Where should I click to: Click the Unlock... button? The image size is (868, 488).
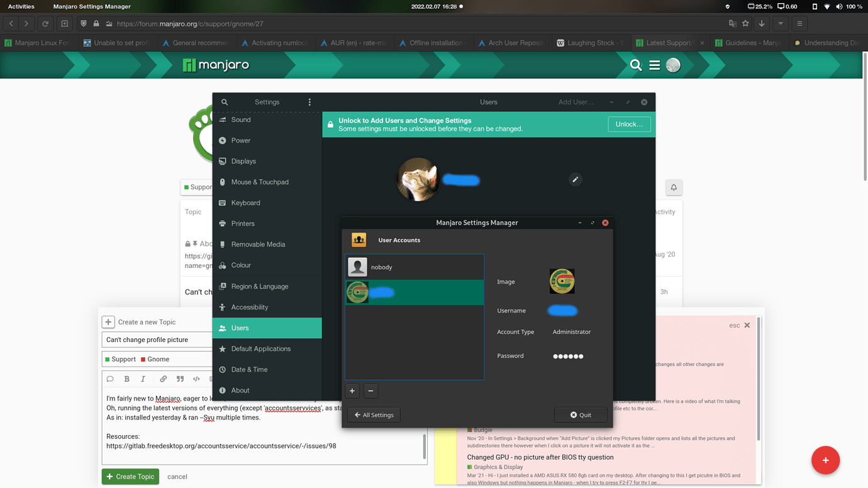point(629,124)
